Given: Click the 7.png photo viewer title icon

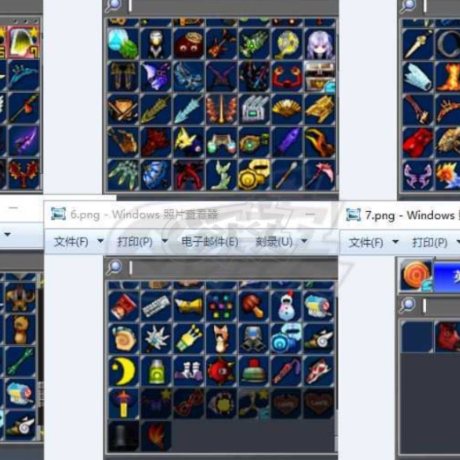Looking at the screenshot, I should click(353, 215).
